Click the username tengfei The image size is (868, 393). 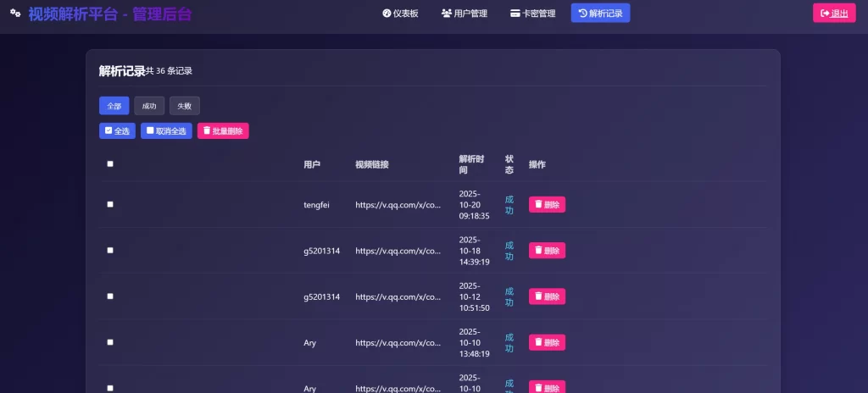click(x=317, y=205)
